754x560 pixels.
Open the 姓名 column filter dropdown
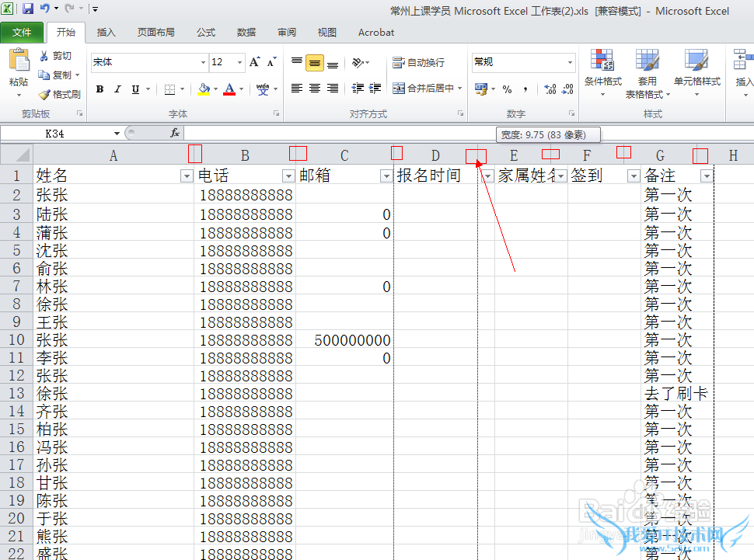pos(186,176)
